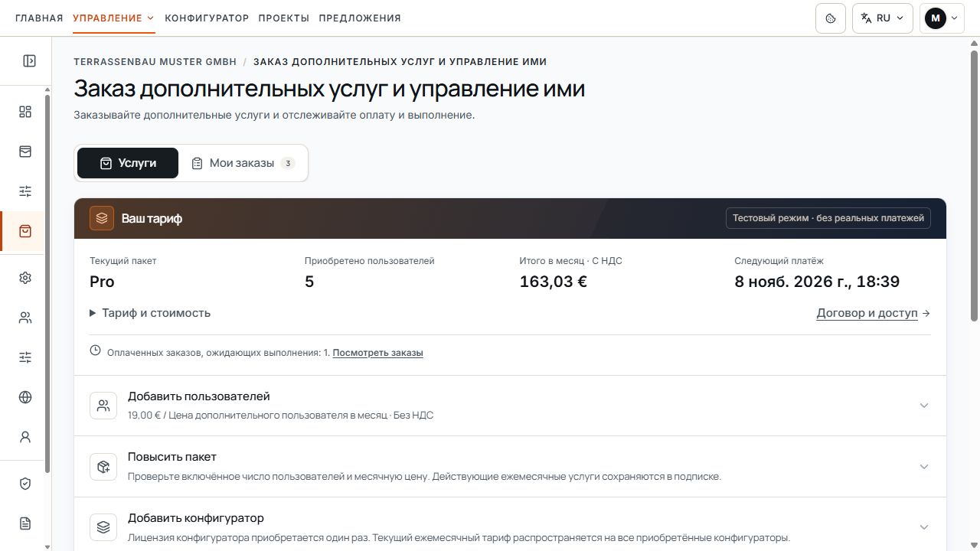Open the globe icon in sidebar
The image size is (980, 551).
pyautogui.click(x=25, y=397)
